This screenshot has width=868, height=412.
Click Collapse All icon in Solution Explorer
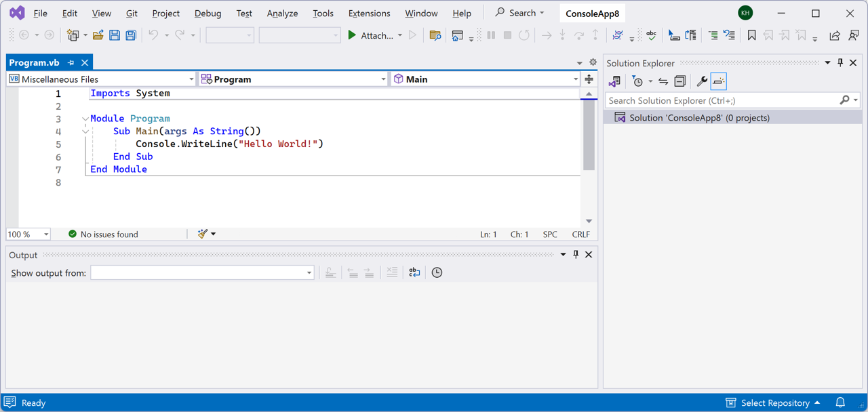pyautogui.click(x=679, y=81)
